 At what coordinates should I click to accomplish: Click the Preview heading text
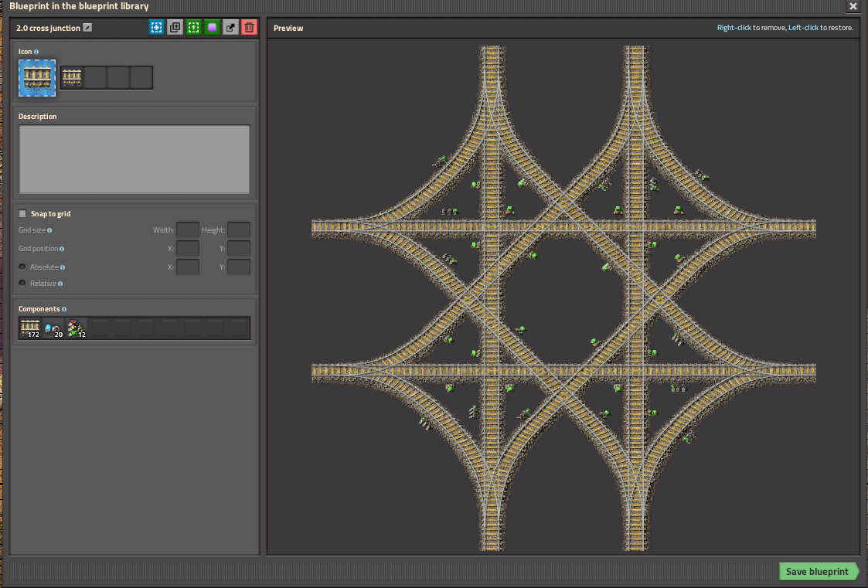point(288,29)
